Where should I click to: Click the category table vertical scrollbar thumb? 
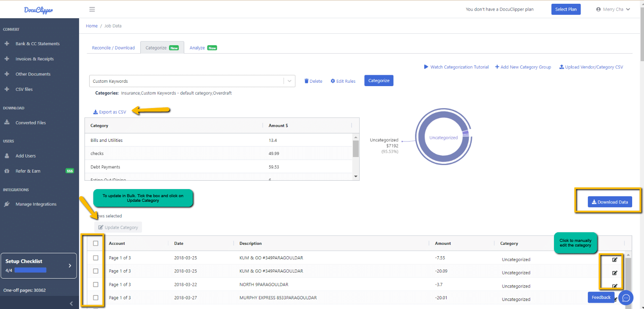point(355,149)
